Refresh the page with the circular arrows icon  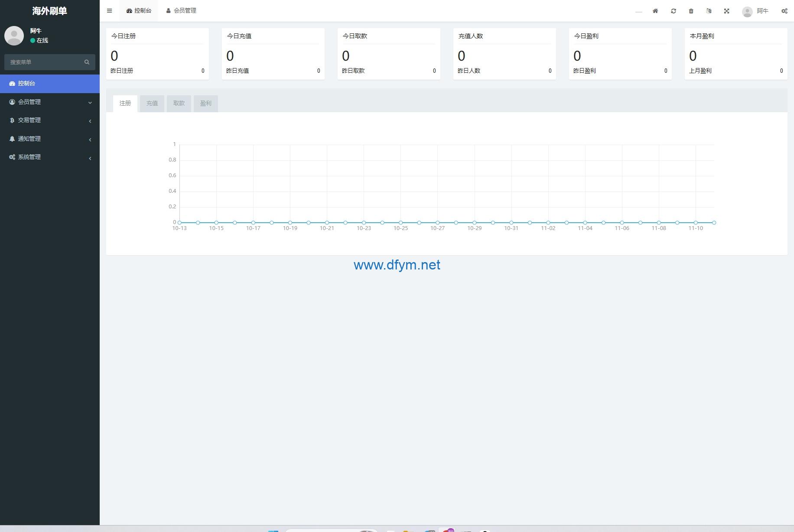[674, 11]
